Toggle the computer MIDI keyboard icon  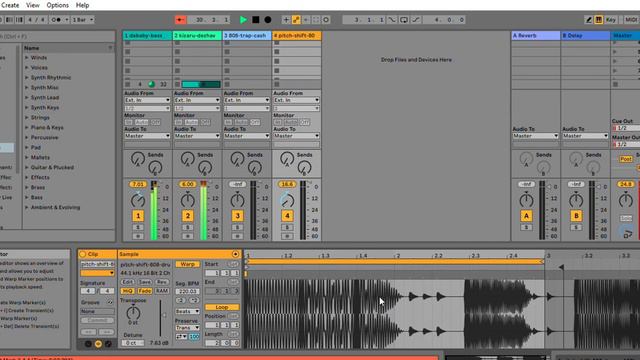(x=598, y=20)
